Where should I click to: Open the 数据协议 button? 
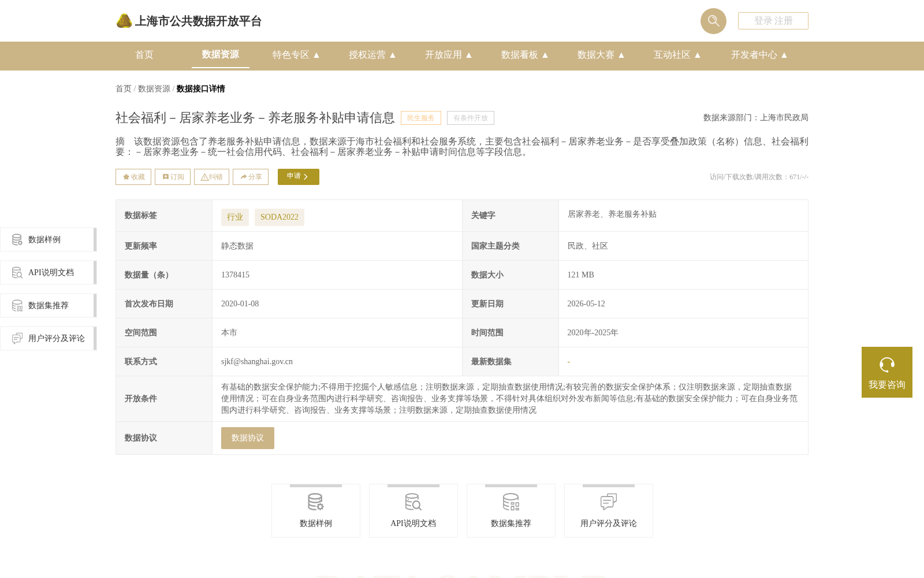(x=248, y=438)
